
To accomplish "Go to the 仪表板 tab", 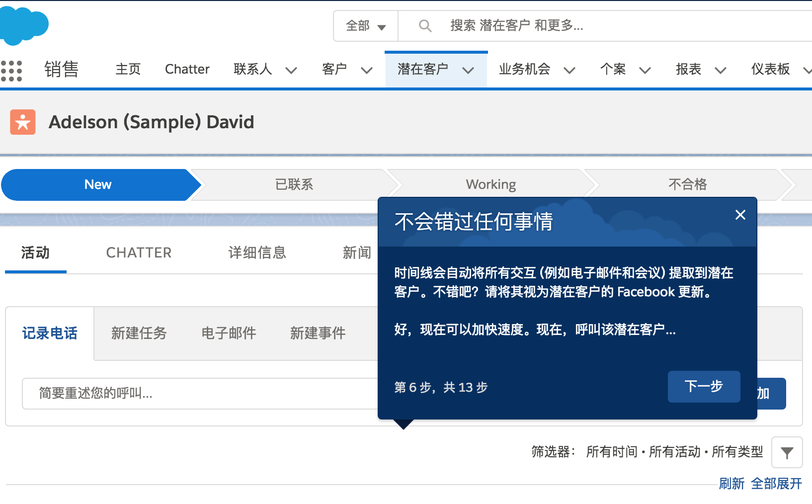I will tap(771, 69).
